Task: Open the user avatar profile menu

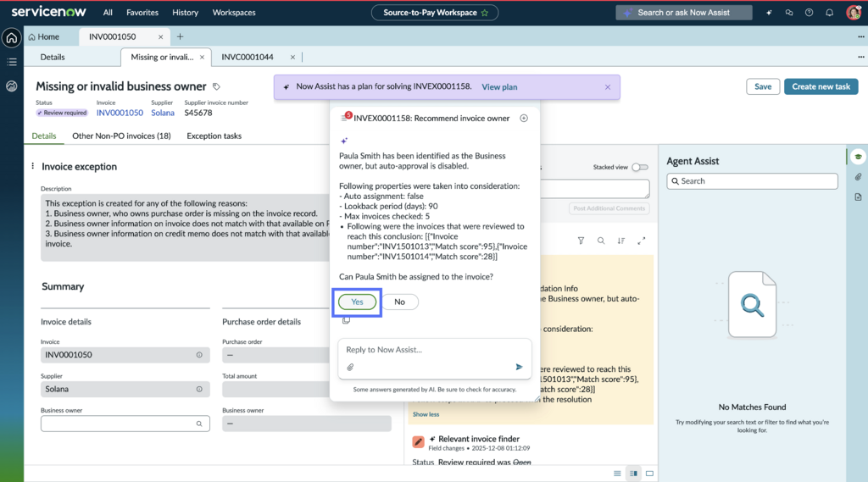Action: click(x=853, y=13)
